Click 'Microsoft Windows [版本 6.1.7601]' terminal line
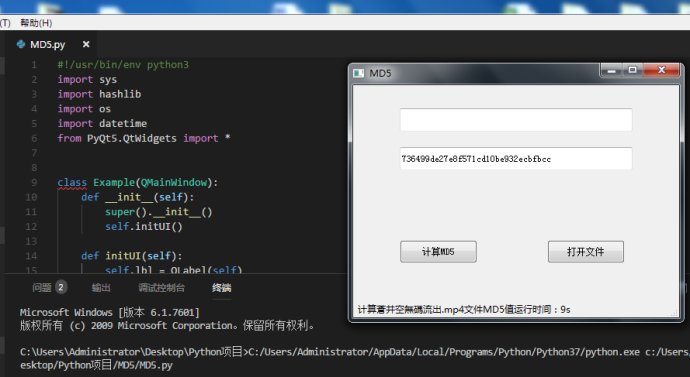The width and height of the screenshot is (690, 377). pyautogui.click(x=110, y=312)
